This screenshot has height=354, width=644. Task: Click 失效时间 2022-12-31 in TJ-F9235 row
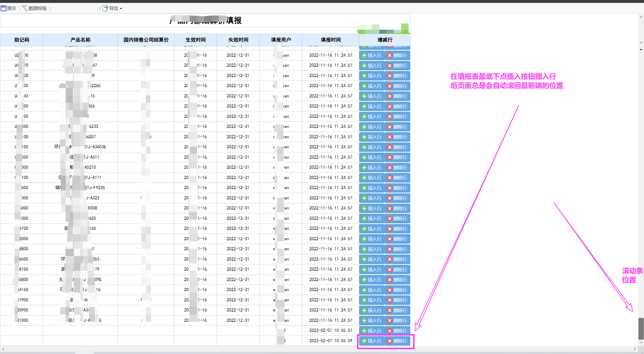238,188
